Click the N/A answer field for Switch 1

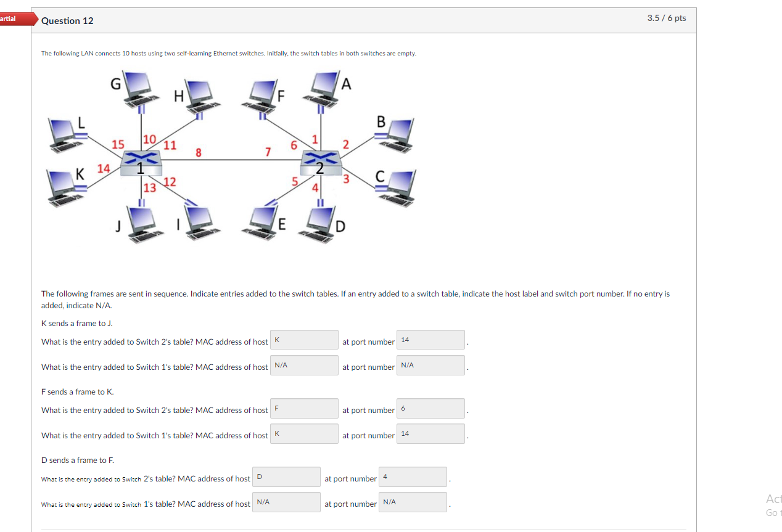(304, 365)
